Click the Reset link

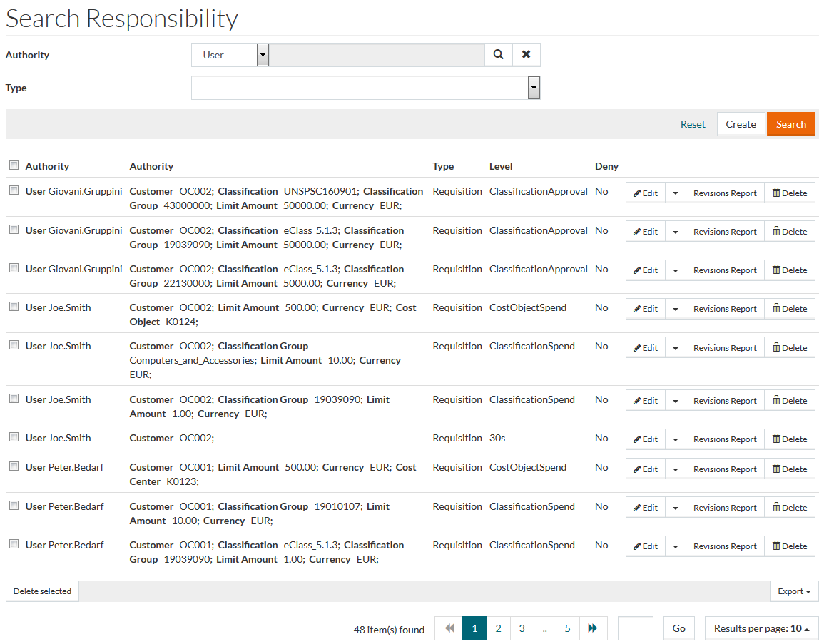[x=693, y=124]
